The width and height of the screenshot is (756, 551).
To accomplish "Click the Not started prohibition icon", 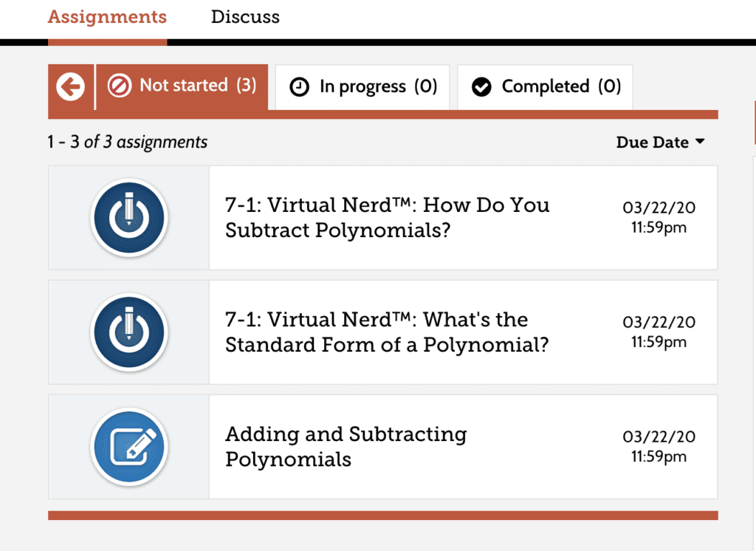I will click(x=119, y=86).
